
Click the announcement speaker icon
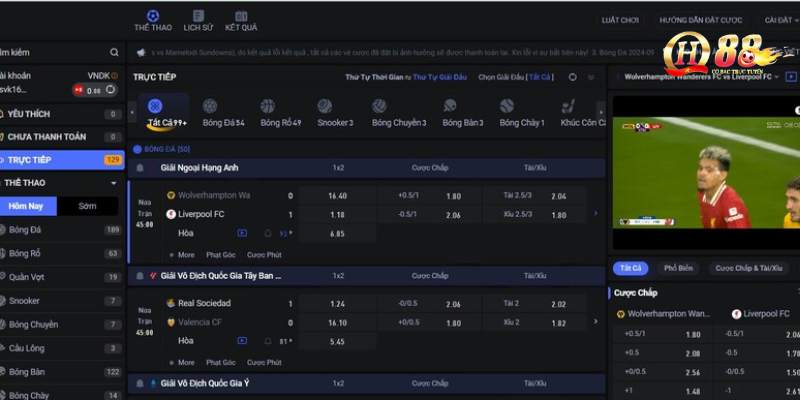(141, 53)
